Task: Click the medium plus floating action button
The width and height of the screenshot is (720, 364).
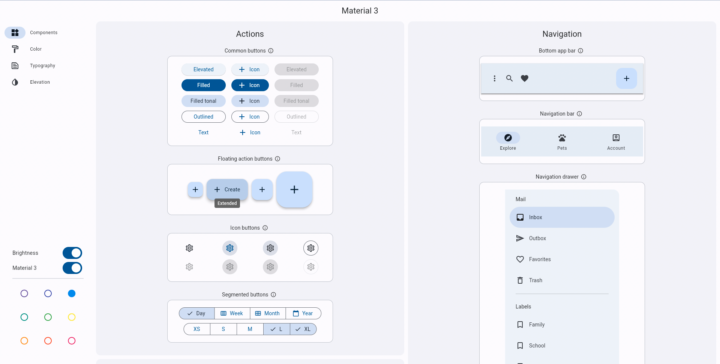Action: 262,190
